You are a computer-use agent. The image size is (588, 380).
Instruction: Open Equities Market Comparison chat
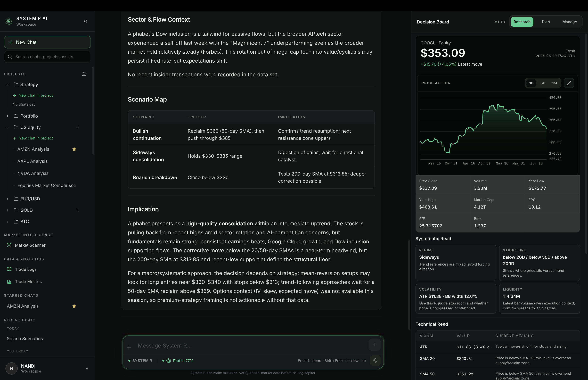47,185
